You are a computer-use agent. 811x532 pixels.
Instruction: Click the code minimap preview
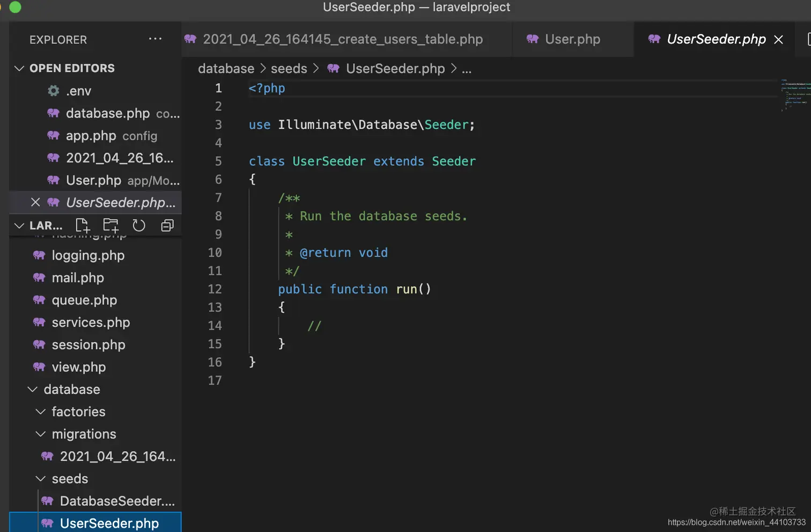coord(795,95)
